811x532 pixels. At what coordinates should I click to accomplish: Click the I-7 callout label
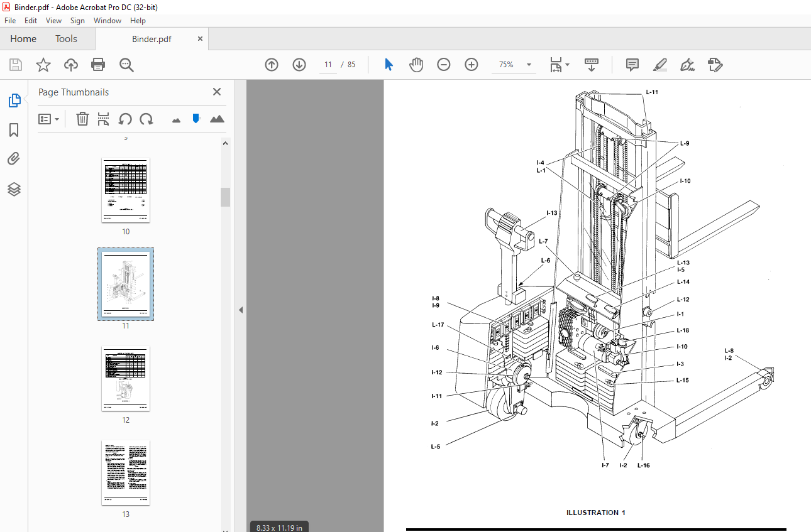(605, 465)
